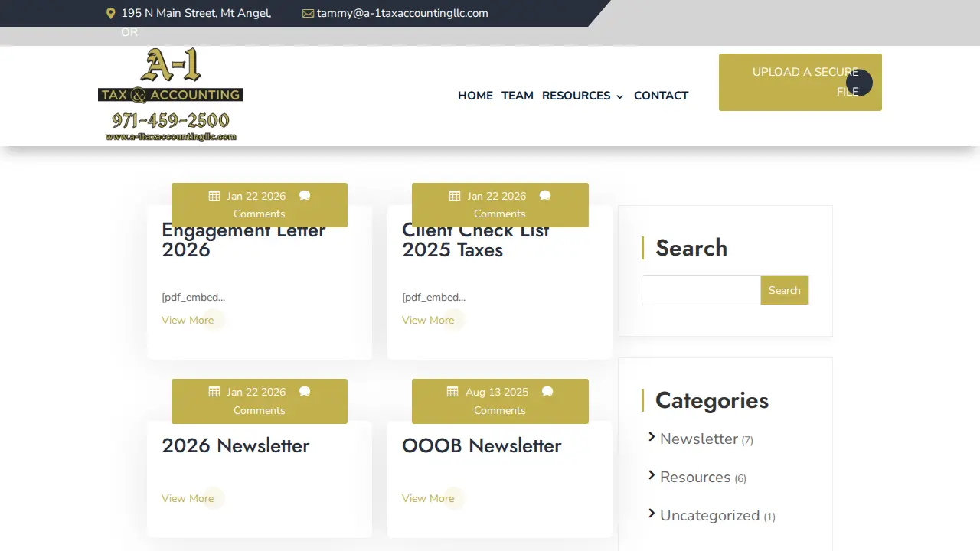The height and width of the screenshot is (551, 980).
Task: Click comment bubble icon on Engagement Letter post
Action: click(305, 196)
